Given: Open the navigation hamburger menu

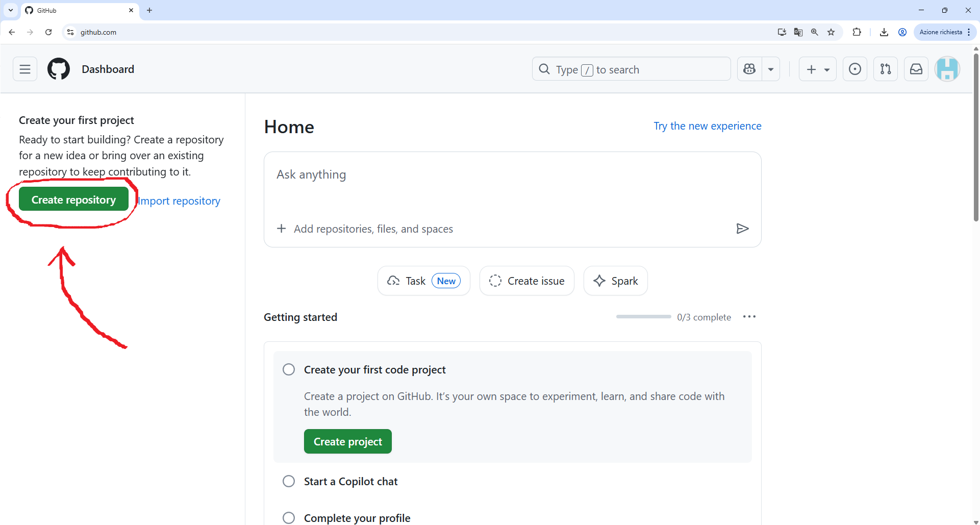Looking at the screenshot, I should pyautogui.click(x=24, y=69).
